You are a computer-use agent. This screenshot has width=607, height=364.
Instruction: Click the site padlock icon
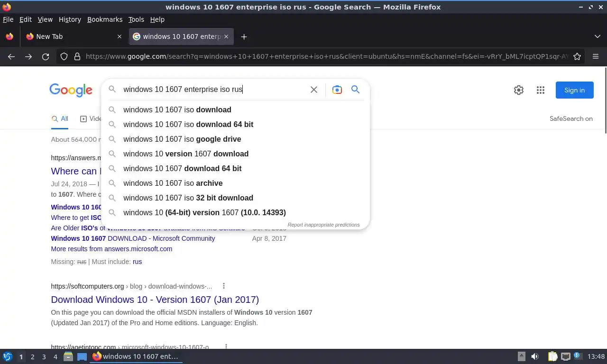coord(77,56)
